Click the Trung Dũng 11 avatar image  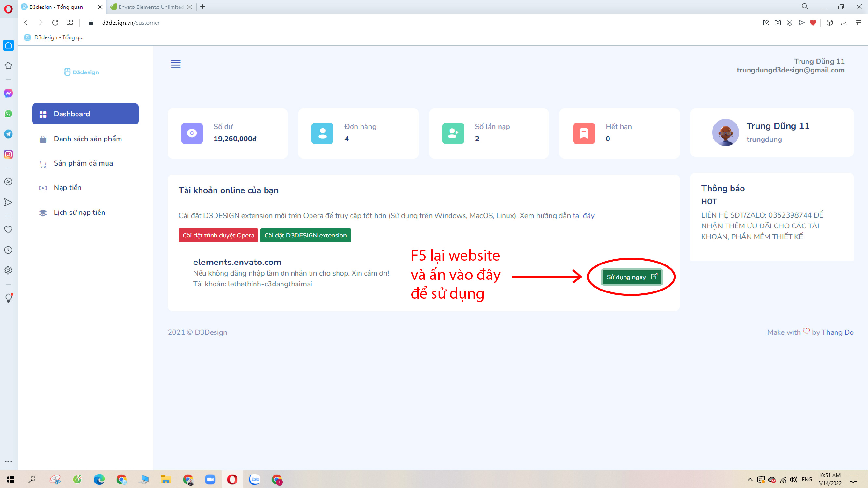(x=725, y=132)
